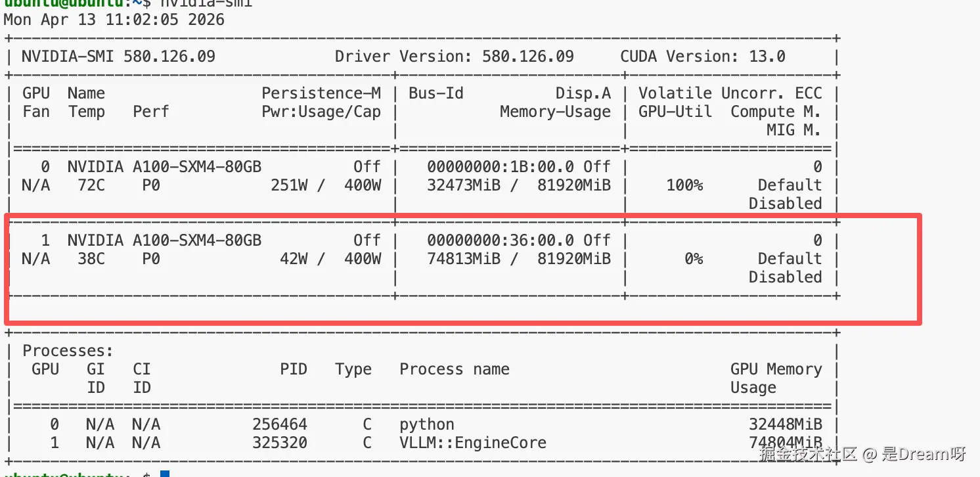Click GPU 0 name 'NVIDIA A100-SXM4-80GB'
The height and width of the screenshot is (477, 980).
coord(164,167)
